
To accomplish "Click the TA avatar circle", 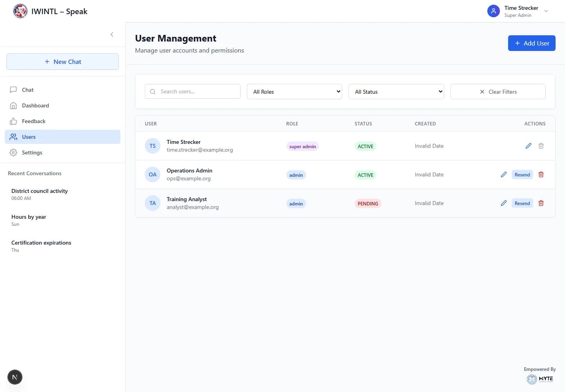I will click(x=153, y=203).
